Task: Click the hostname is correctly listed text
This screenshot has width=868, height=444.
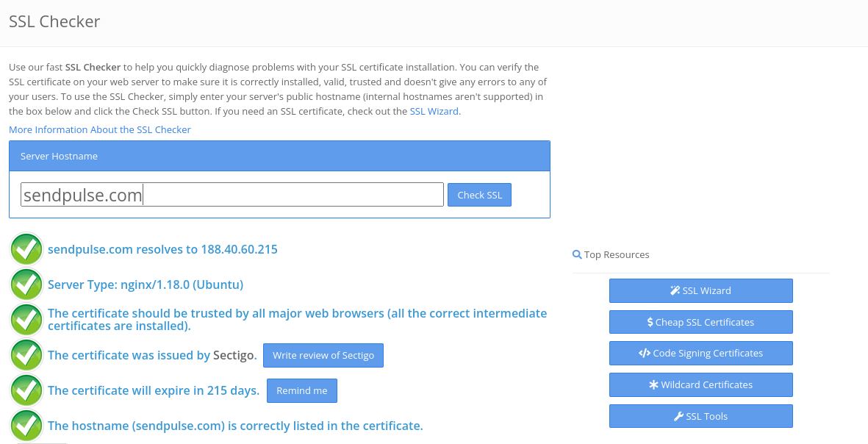Action: point(235,426)
